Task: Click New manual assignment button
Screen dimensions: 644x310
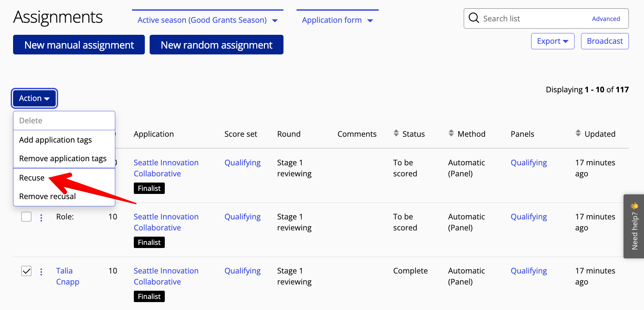Action: (79, 45)
